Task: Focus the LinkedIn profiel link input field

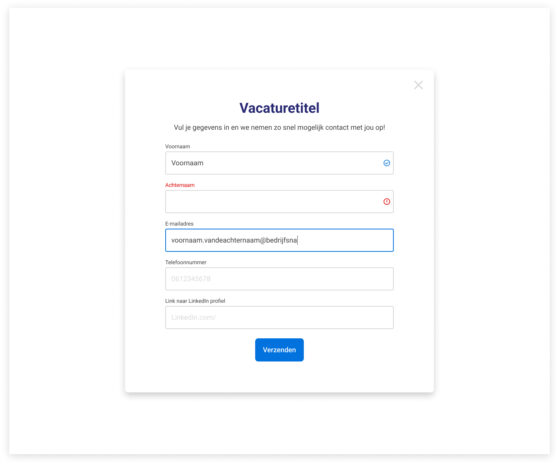Action: 279,317
